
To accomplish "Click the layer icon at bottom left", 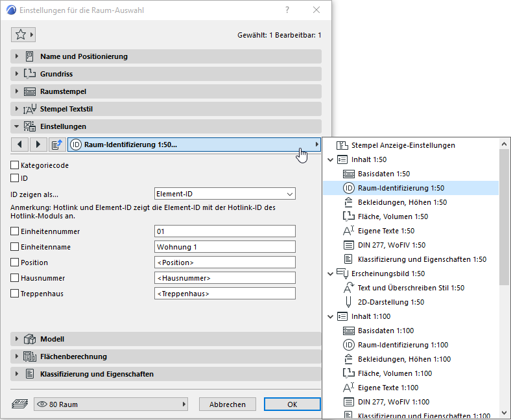I will (x=19, y=404).
